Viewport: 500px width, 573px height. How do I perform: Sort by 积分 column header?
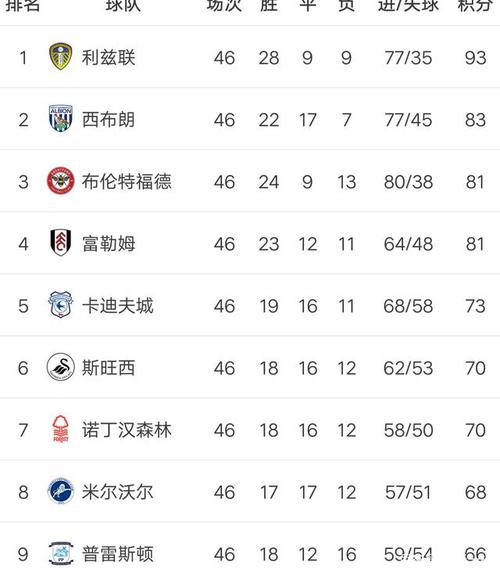pyautogui.click(x=474, y=5)
